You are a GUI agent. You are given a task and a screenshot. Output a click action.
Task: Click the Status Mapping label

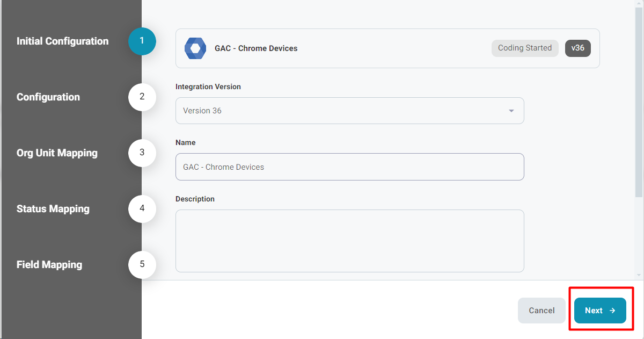[x=53, y=209]
